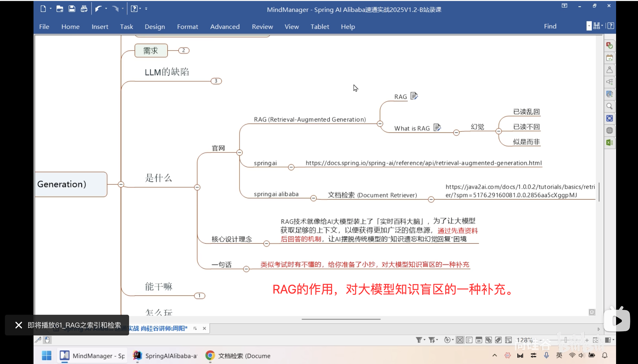Open Print preview from the toolbar
This screenshot has height=364, width=638.
tap(84, 9)
